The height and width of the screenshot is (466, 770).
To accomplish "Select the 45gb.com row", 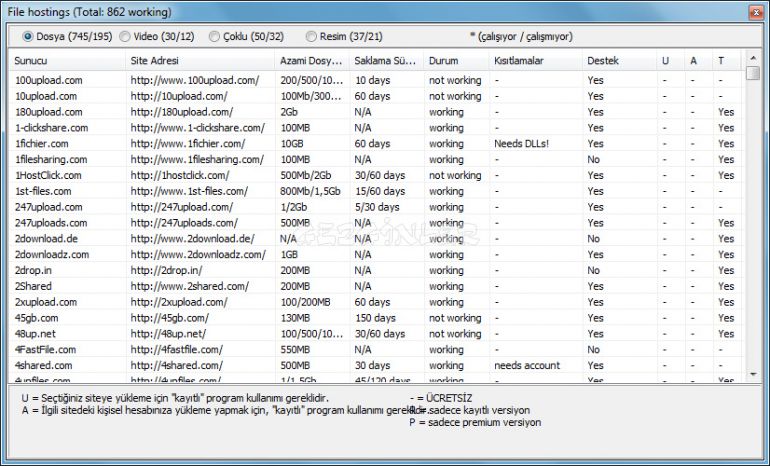I will tap(376, 318).
